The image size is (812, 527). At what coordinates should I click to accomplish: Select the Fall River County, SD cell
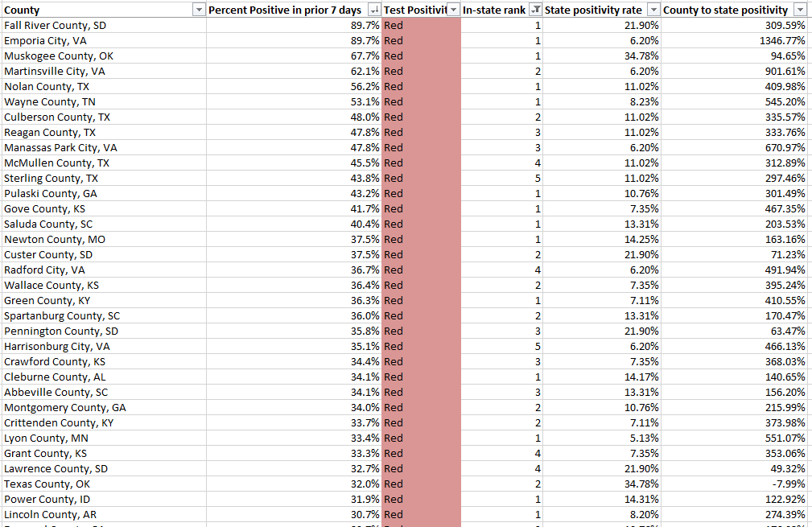click(104, 26)
